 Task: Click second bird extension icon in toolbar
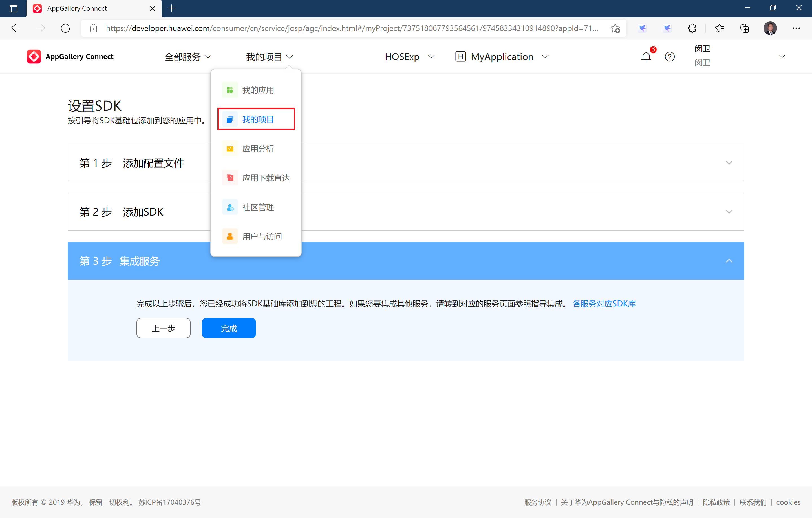667,28
